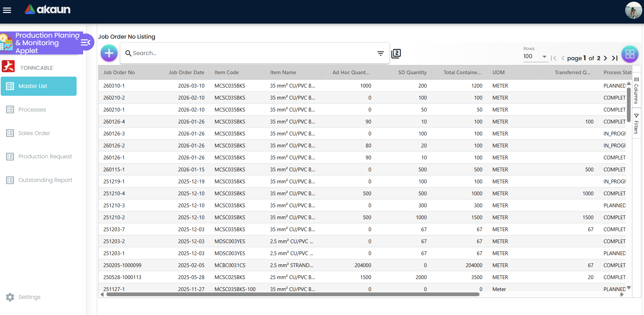Open the Sales Order menu item

[34, 133]
